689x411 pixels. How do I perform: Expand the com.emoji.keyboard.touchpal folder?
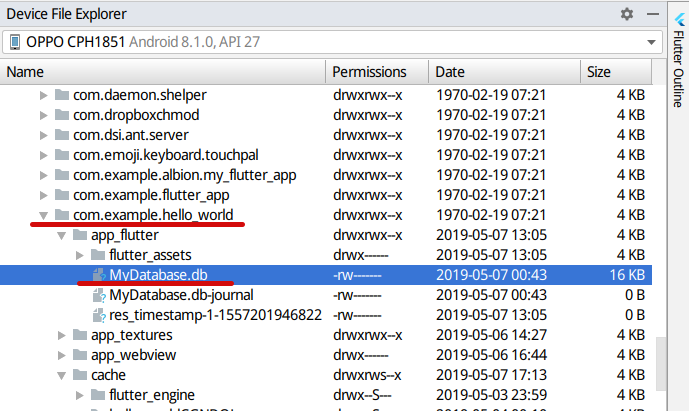pos(44,155)
